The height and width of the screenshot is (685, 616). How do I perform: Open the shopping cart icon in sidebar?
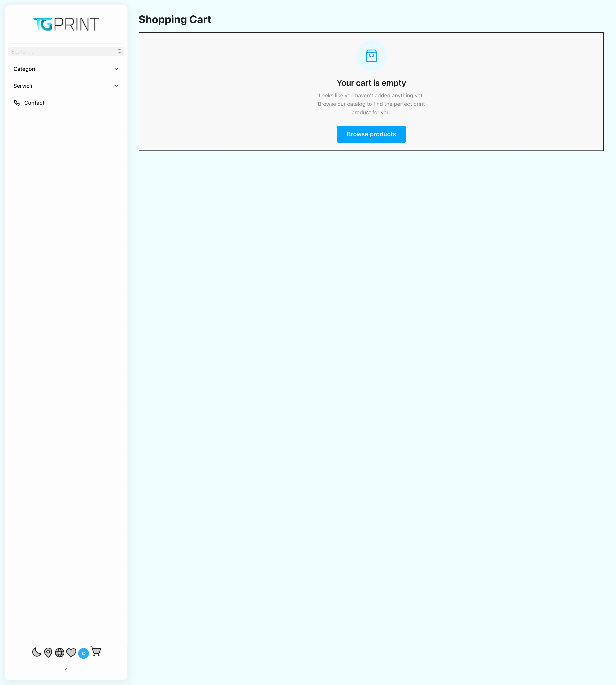tap(96, 651)
